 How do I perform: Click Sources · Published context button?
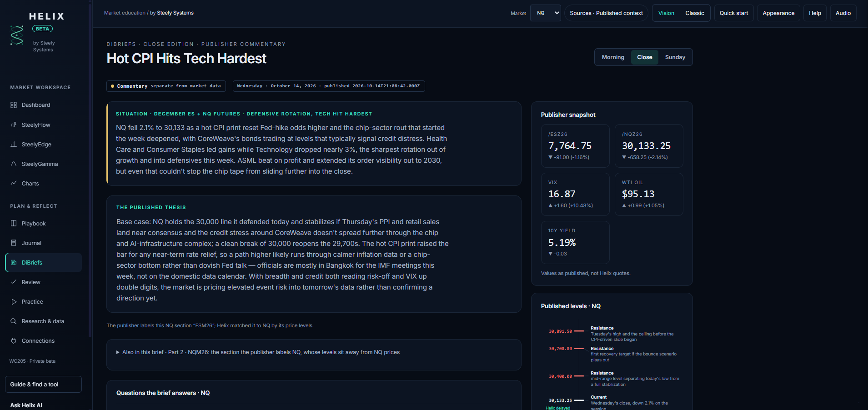(x=606, y=13)
